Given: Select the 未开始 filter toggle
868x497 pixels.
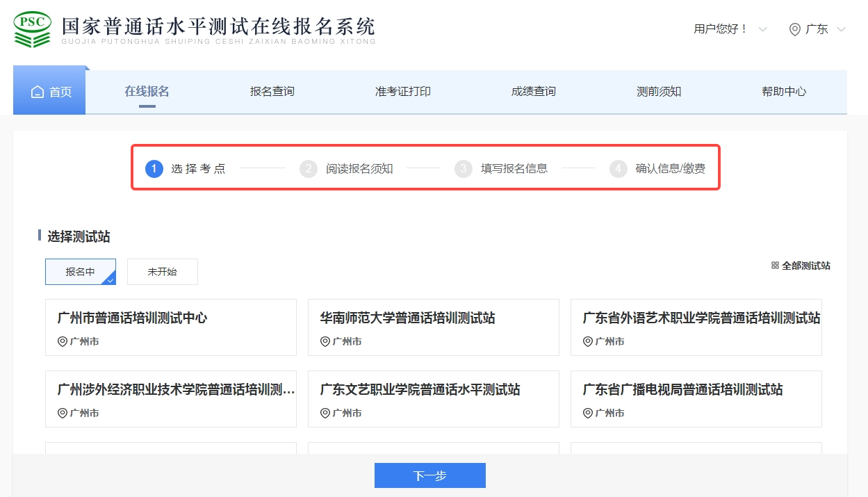Looking at the screenshot, I should point(162,272).
